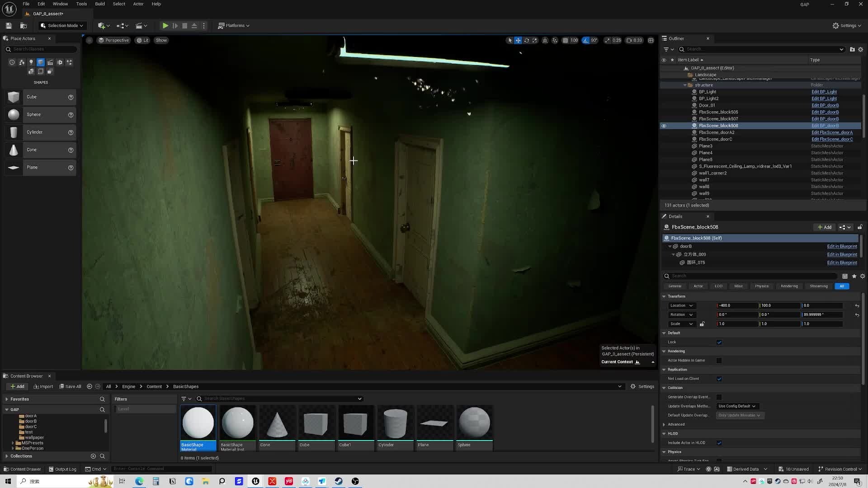The height and width of the screenshot is (488, 868).
Task: Toggle the viewport grid snapping icon
Action: tap(565, 40)
